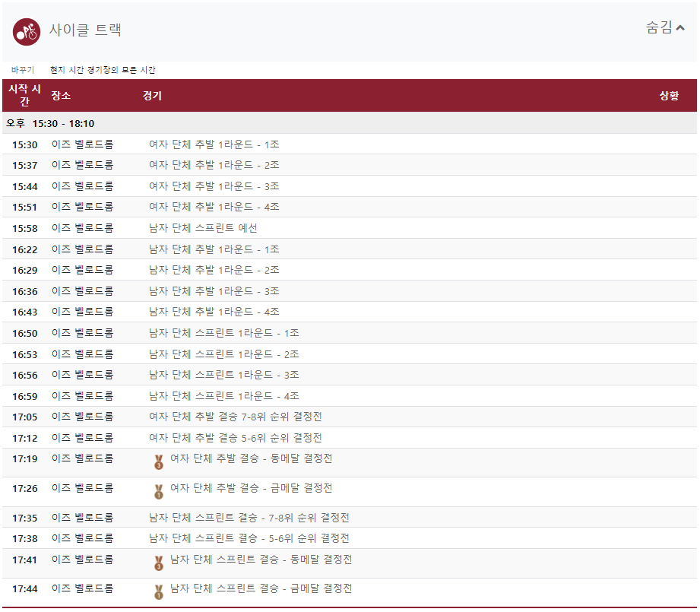Click bronze medal icon for 남자 단체 스프린트 결승

159,563
